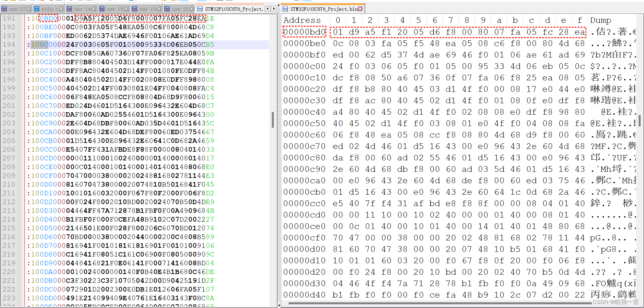Click the Address column header

tap(302, 20)
